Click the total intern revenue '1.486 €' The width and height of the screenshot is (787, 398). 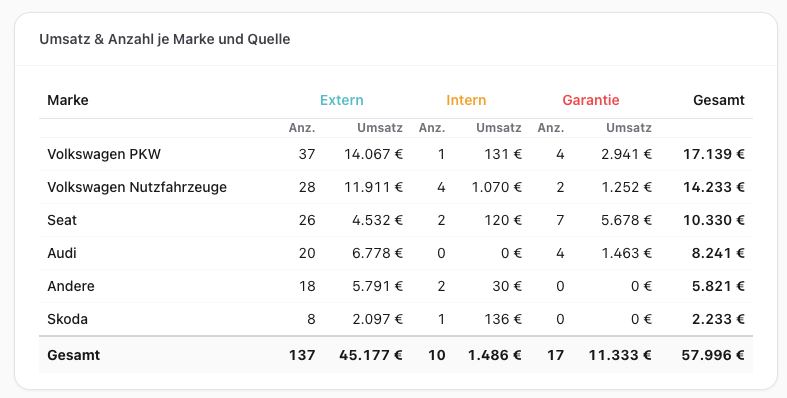tap(495, 355)
